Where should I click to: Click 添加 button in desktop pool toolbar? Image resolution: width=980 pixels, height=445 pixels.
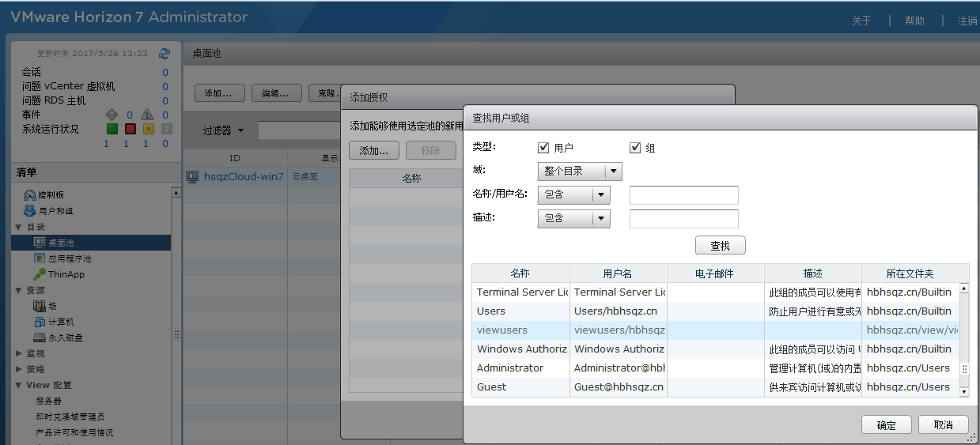click(x=219, y=92)
